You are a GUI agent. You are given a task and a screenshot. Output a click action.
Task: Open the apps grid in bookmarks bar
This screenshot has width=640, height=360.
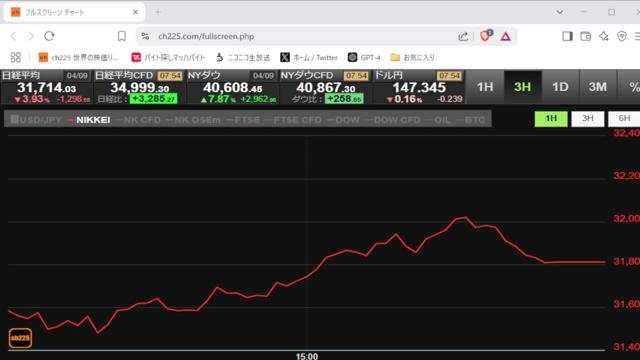pyautogui.click(x=16, y=58)
